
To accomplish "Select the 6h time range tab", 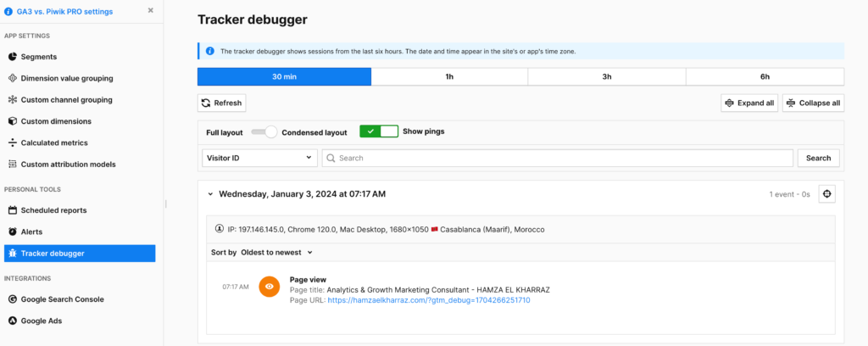I will click(x=765, y=76).
